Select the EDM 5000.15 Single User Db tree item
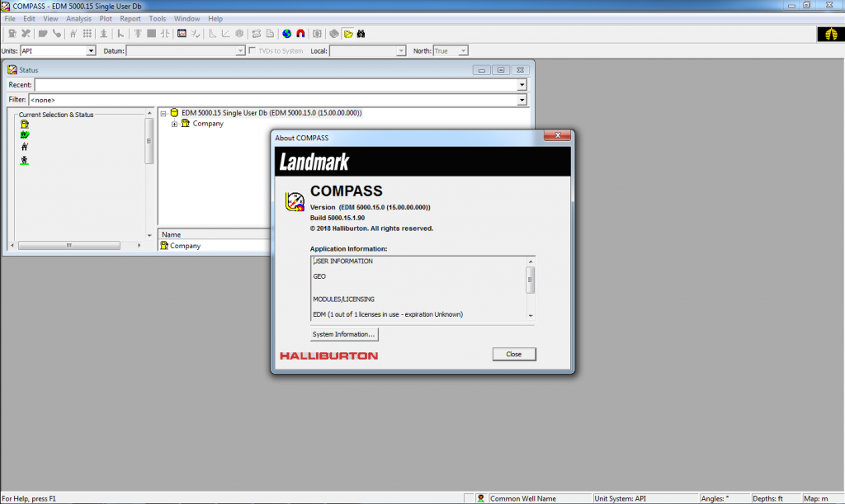845x504 pixels. (271, 113)
